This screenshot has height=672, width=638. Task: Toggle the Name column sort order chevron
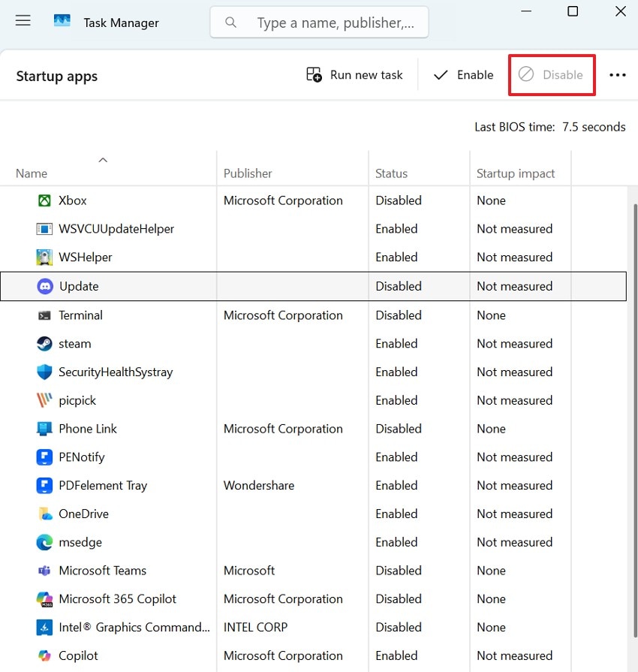(x=103, y=159)
